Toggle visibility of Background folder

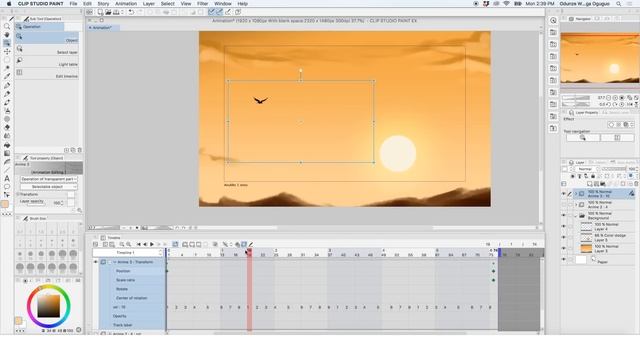click(564, 216)
